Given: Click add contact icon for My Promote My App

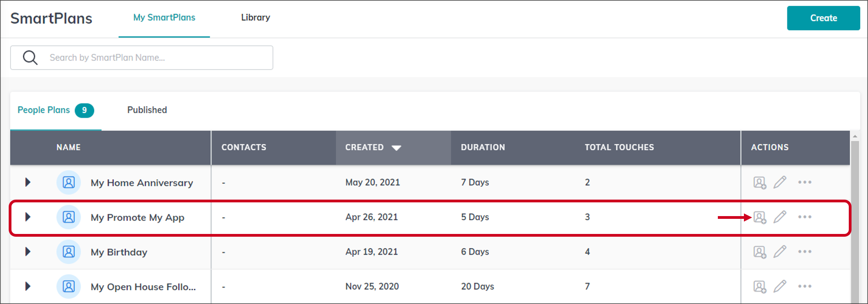Looking at the screenshot, I should click(759, 217).
